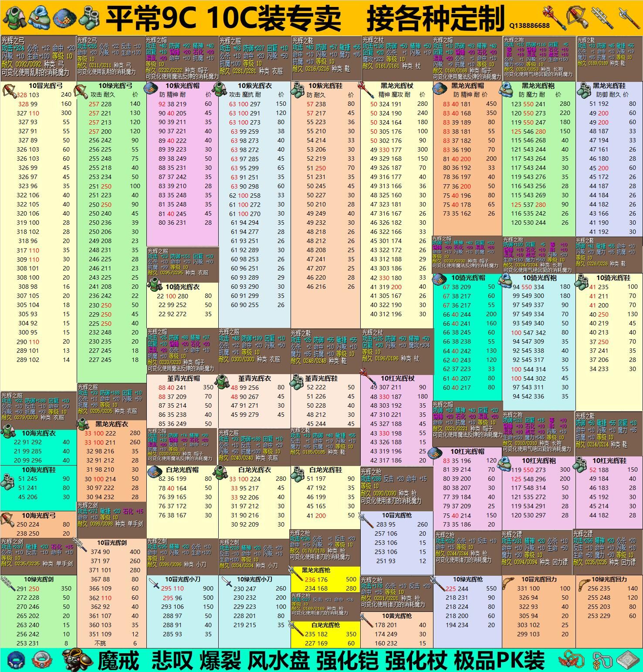643x672 pixels.
Task: Select the 10冒光辉剑 section header
Action: click(112, 543)
